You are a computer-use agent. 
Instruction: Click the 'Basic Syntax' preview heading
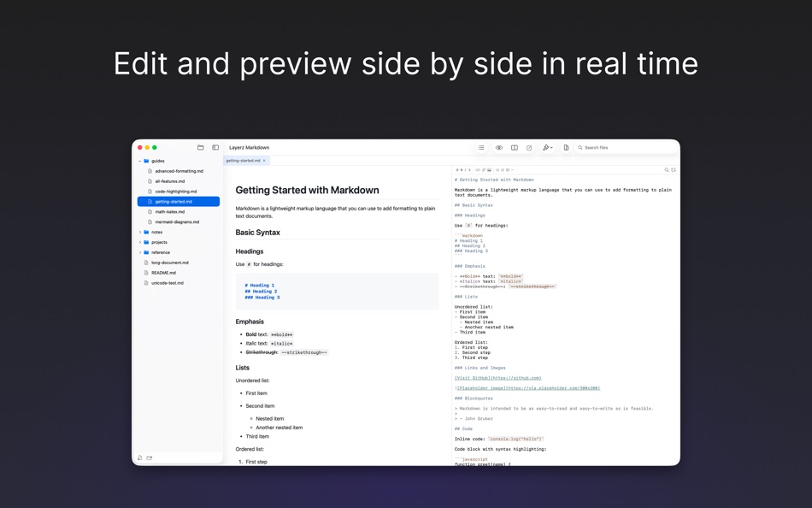point(257,233)
